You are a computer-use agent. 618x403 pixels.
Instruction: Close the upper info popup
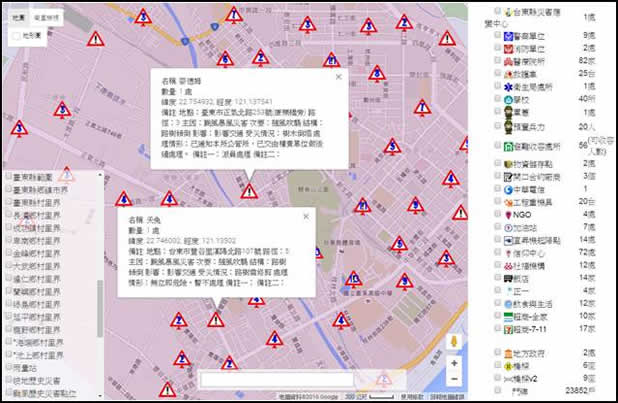339,77
